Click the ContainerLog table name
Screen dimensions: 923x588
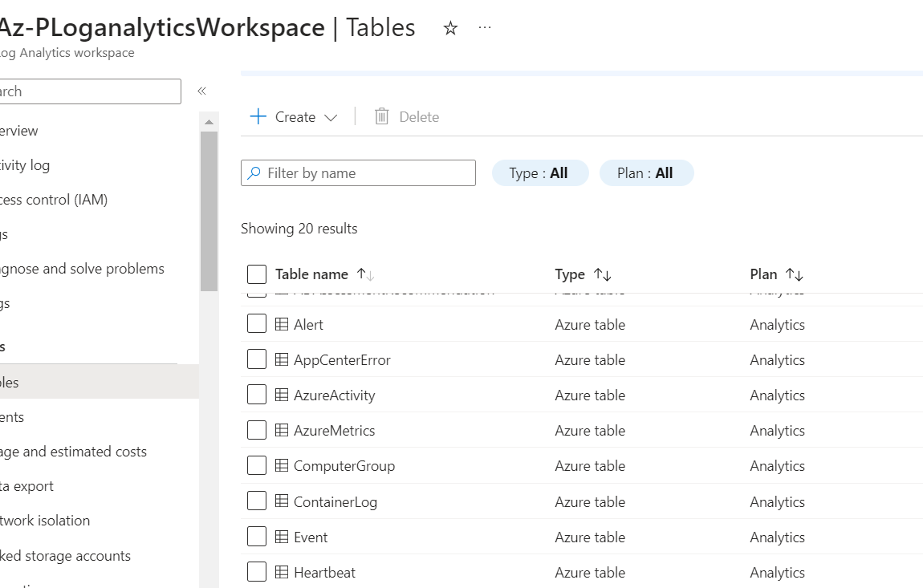pyautogui.click(x=335, y=502)
